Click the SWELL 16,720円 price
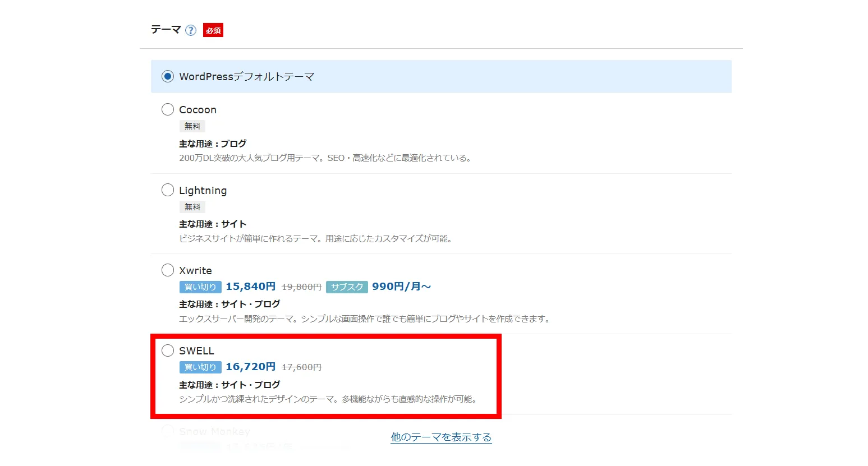This screenshot has width=868, height=466. [250, 367]
